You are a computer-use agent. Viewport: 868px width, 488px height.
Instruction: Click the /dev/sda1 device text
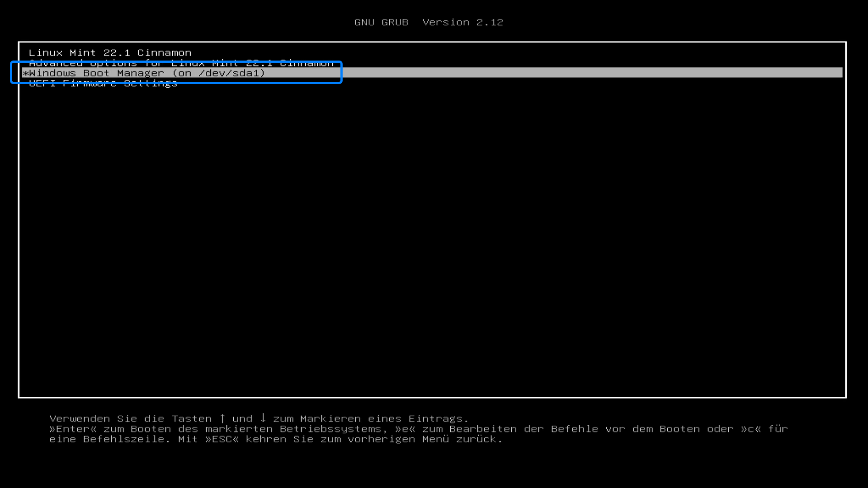228,73
